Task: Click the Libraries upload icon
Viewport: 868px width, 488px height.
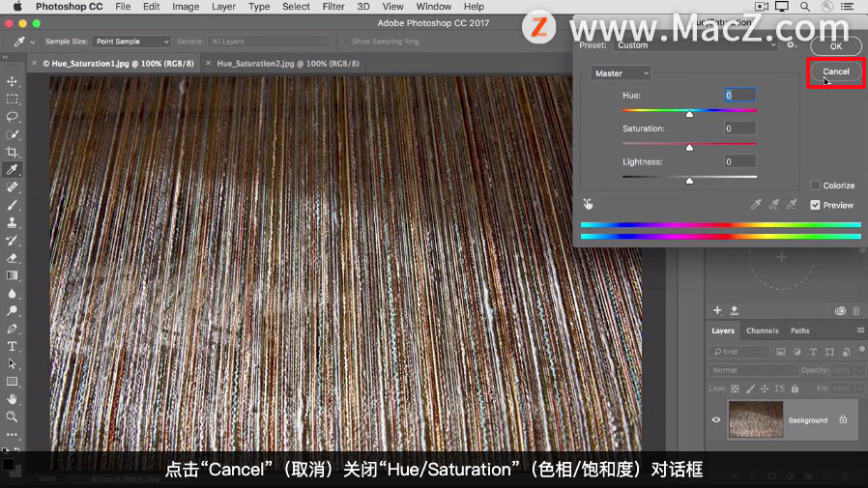Action: (x=735, y=310)
